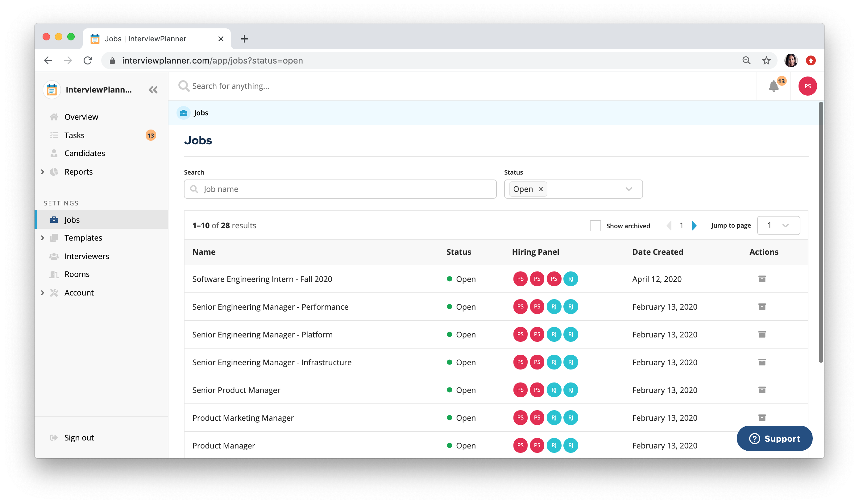This screenshot has height=504, width=859.
Task: Click first PS avatar in Software Engineering Intern row
Action: pos(520,279)
